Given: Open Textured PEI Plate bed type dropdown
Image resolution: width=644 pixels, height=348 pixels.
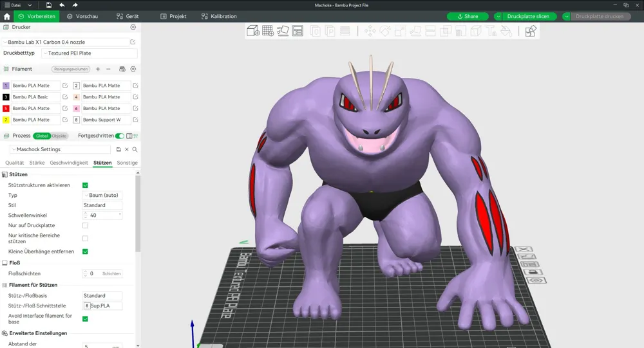Looking at the screenshot, I should (90, 53).
